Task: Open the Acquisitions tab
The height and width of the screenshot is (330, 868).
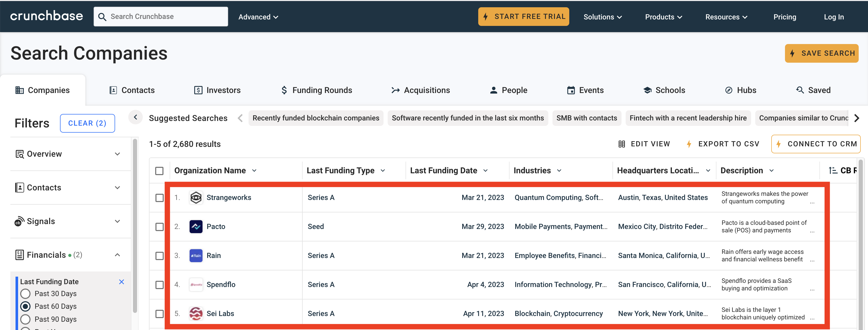Action: click(x=420, y=90)
